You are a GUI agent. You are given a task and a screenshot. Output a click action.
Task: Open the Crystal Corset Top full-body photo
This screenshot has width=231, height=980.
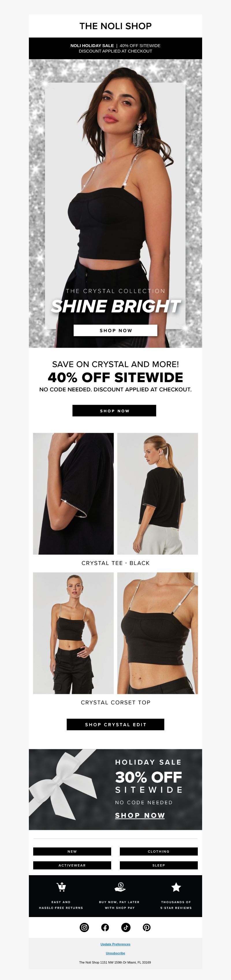tap(73, 633)
